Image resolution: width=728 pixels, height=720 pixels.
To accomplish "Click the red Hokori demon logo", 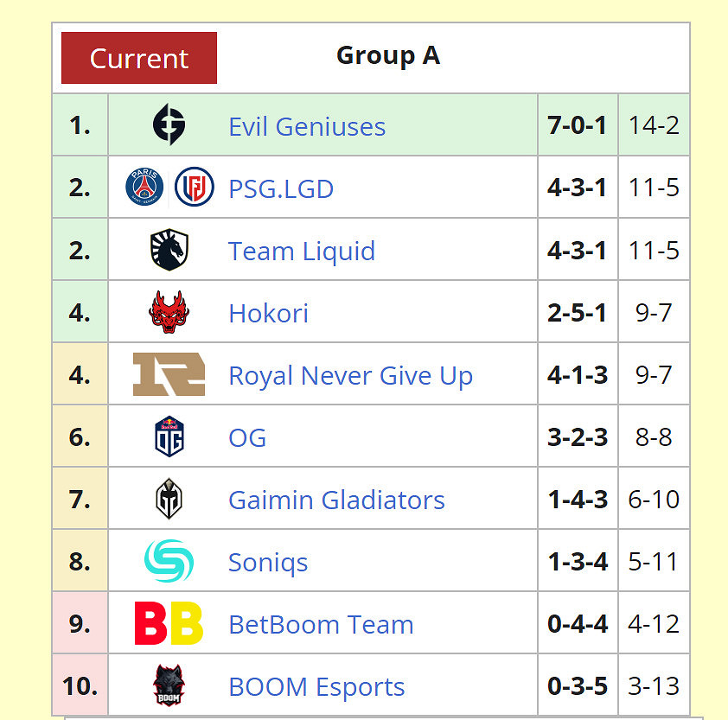I will pos(169,312).
